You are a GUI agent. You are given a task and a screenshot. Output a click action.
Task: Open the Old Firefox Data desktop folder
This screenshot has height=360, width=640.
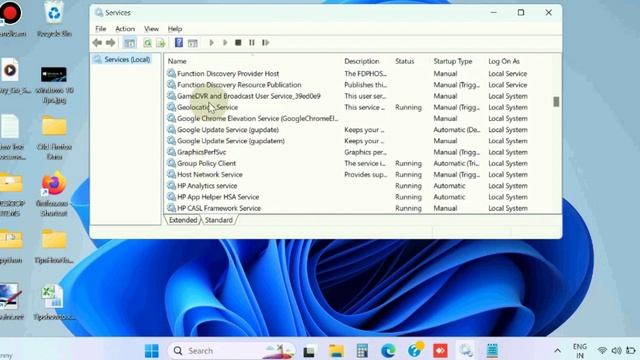(54, 139)
